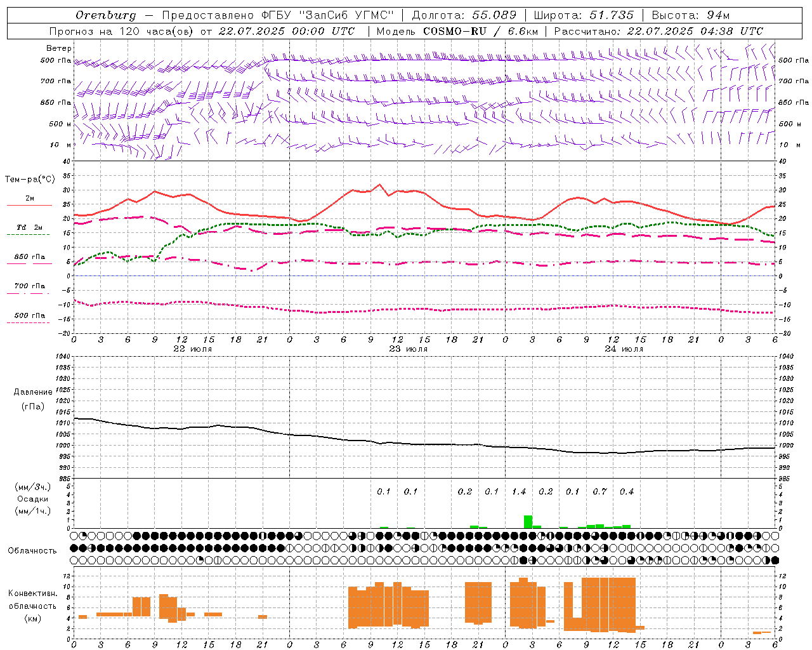Click the 'Осадки' precipitation label
The height and width of the screenshot is (650, 812).
(33, 499)
